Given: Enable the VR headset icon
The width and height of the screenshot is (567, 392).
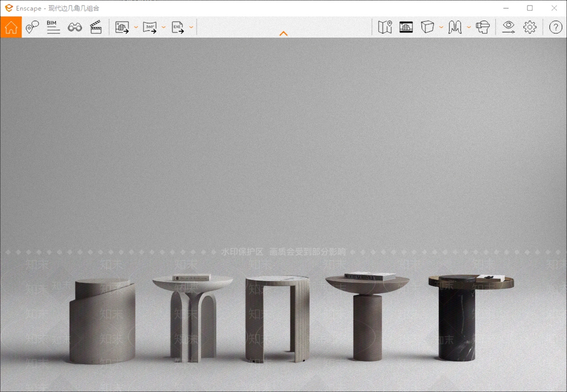Looking at the screenshot, I should tap(483, 27).
